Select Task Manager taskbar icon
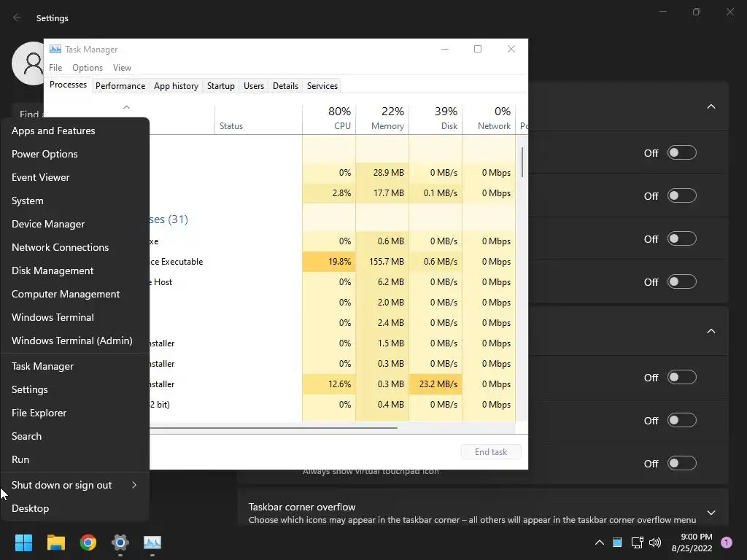The width and height of the screenshot is (747, 560). pyautogui.click(x=152, y=542)
